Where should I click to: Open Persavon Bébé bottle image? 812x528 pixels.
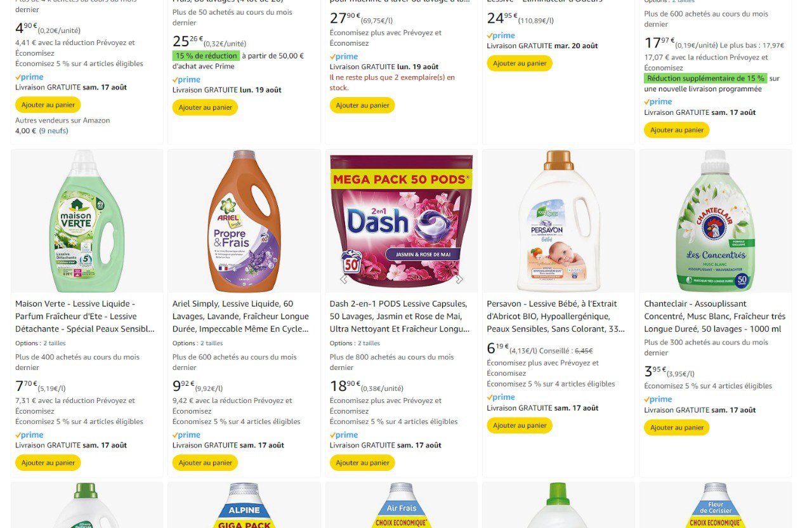coord(558,221)
